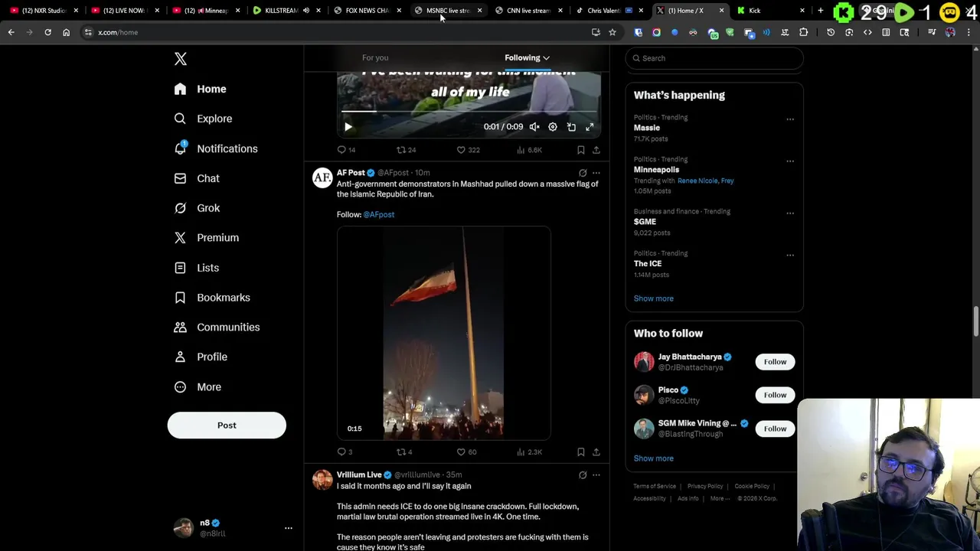Image resolution: width=980 pixels, height=551 pixels.
Task: Open Profile from the sidebar
Action: coord(201,357)
